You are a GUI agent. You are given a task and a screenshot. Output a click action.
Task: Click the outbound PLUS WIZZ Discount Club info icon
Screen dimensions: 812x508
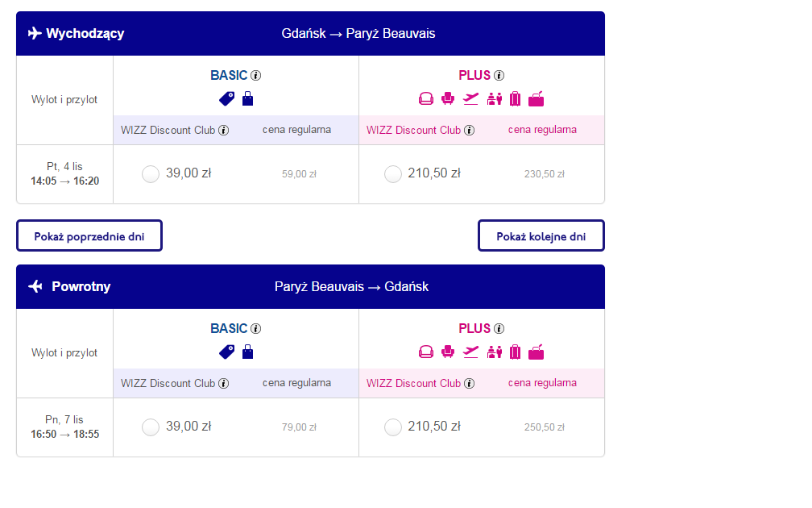click(469, 131)
